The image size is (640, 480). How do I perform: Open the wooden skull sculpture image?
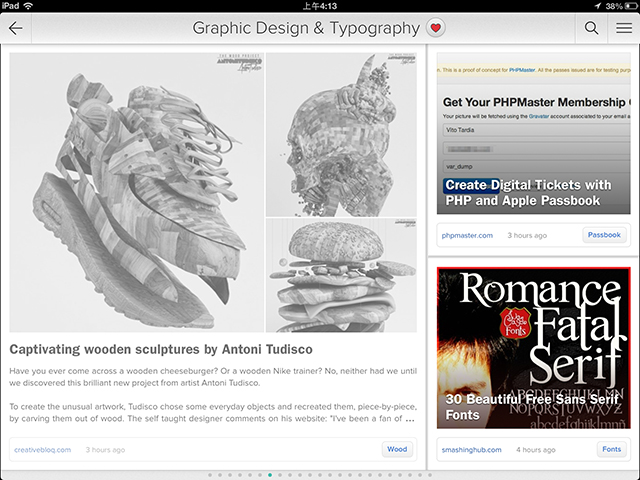[x=341, y=134]
